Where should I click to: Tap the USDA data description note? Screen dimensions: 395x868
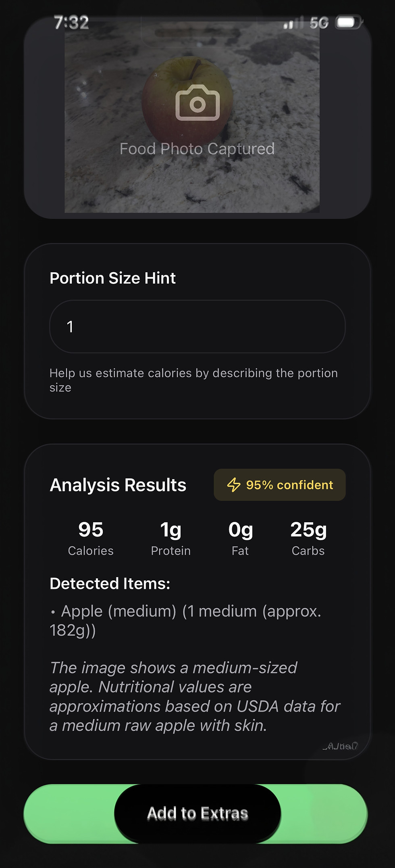pyautogui.click(x=195, y=697)
